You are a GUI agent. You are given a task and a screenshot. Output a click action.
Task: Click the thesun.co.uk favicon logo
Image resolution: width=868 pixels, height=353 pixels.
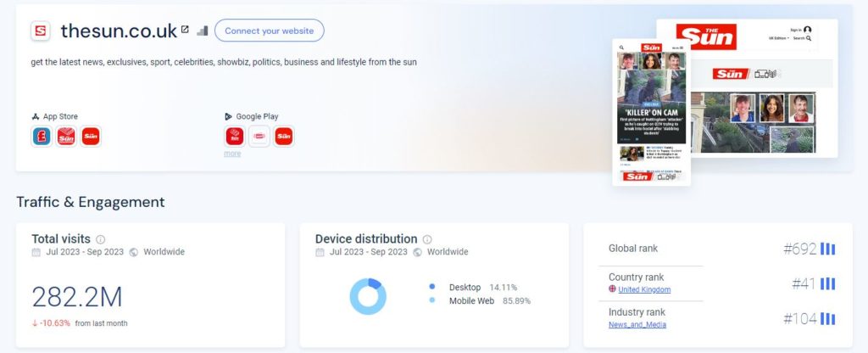click(41, 31)
